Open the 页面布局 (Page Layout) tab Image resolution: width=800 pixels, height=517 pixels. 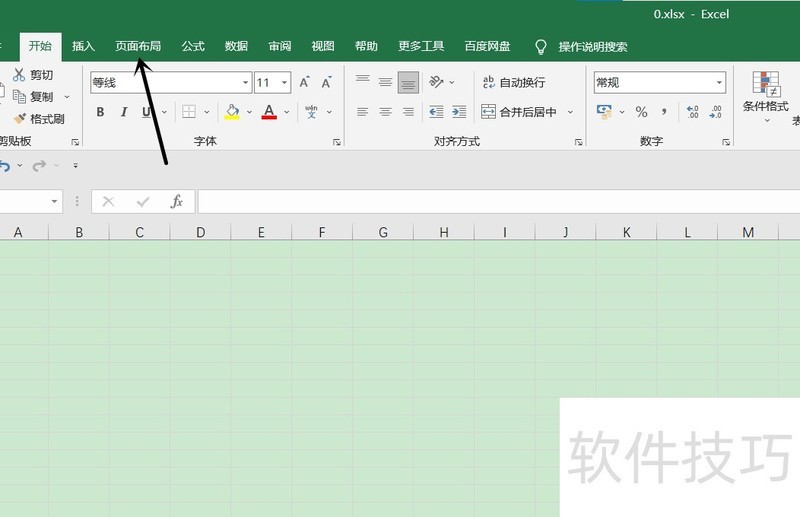[x=138, y=46]
